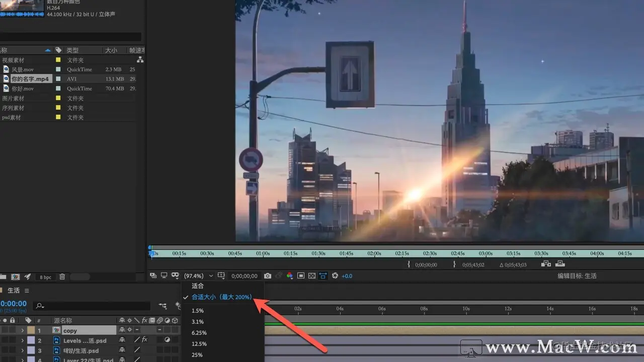Click the label tag column header in timeline

click(28, 320)
